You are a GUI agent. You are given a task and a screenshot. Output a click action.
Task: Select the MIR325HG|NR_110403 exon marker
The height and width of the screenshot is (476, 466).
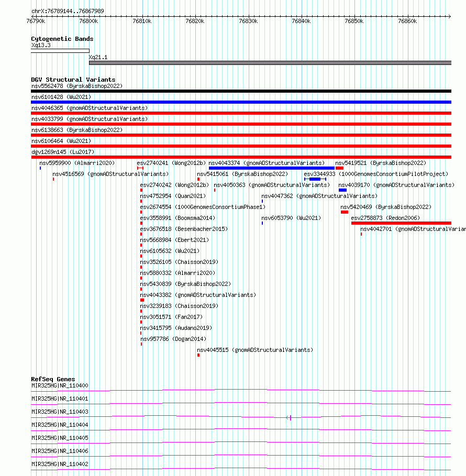(290, 418)
